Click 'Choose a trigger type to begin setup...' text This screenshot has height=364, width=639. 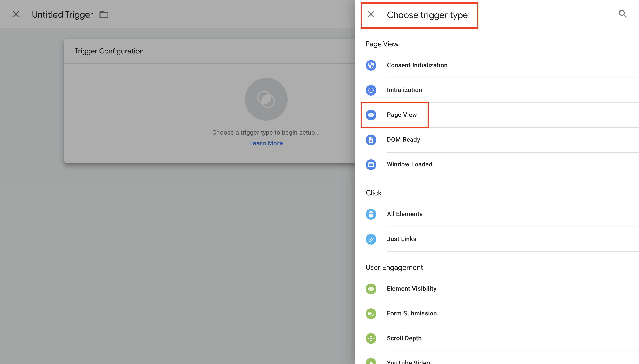pyautogui.click(x=266, y=133)
